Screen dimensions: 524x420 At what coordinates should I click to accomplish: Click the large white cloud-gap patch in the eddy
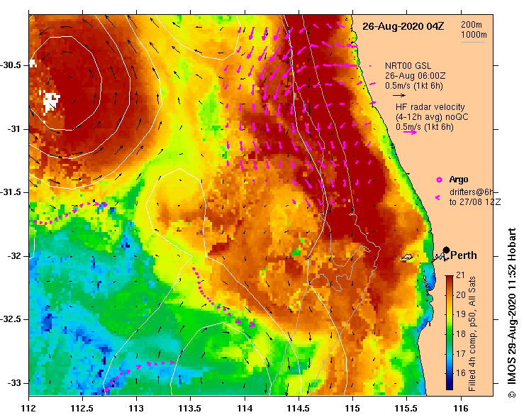coord(50,101)
